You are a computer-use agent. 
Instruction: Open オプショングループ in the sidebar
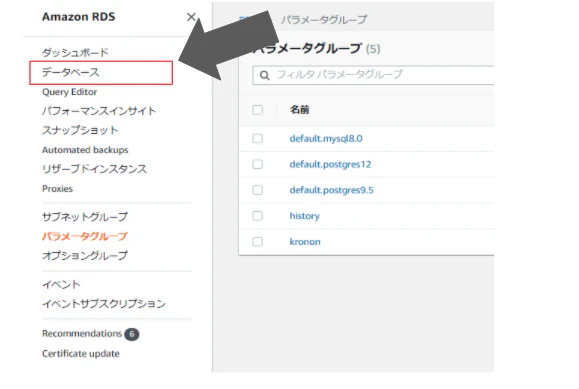point(85,255)
